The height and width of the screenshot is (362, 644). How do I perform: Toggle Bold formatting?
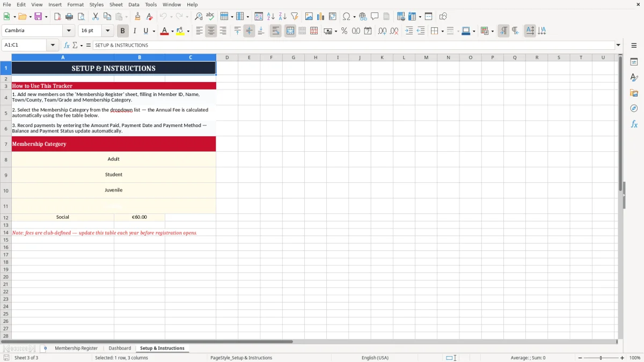tap(123, 31)
